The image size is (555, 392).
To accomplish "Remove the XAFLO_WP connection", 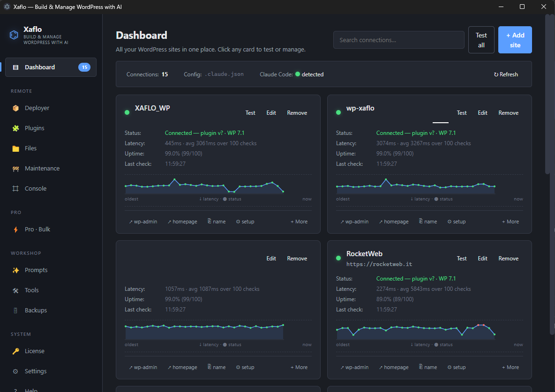I will [x=297, y=113].
